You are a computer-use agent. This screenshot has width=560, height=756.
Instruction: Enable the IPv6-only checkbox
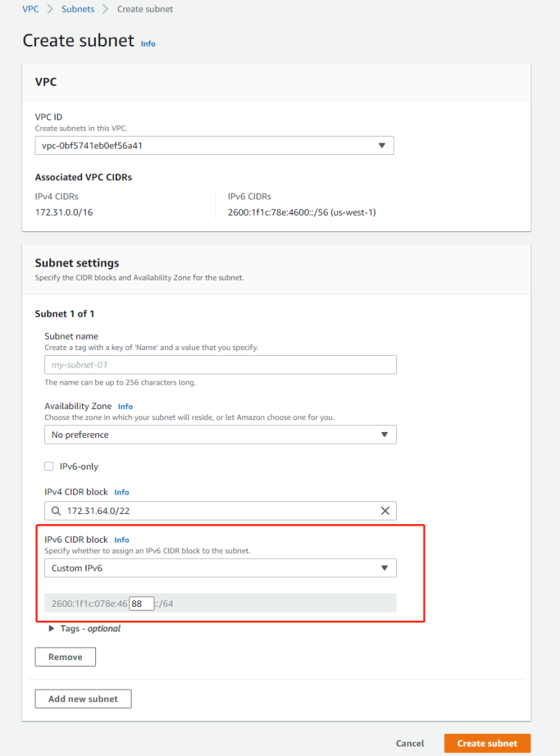click(49, 467)
